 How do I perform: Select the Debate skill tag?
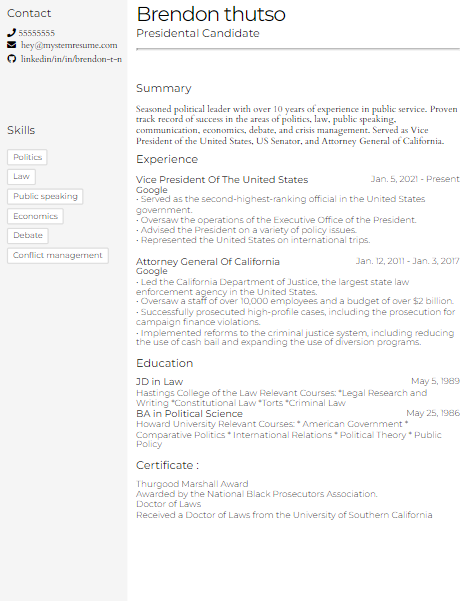point(28,236)
